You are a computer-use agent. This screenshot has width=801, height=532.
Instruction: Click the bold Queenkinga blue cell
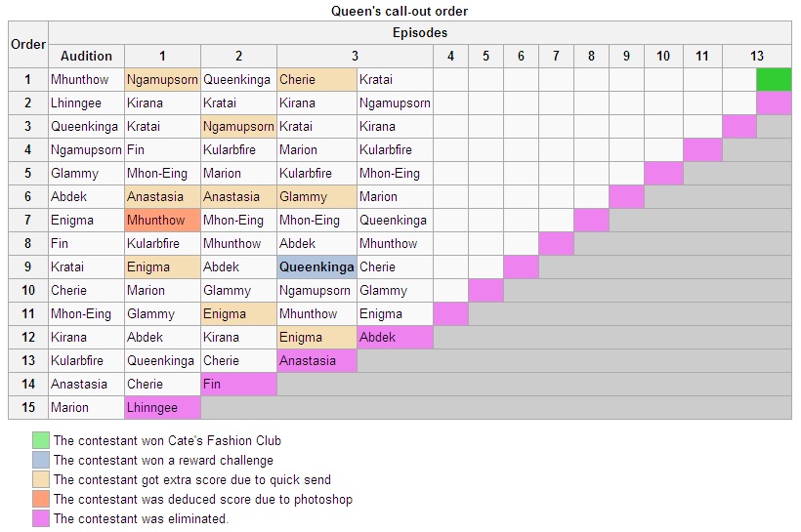coord(316,267)
